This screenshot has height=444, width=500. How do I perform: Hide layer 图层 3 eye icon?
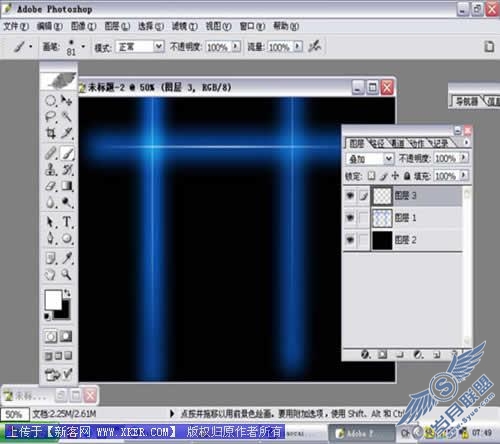pyautogui.click(x=350, y=196)
